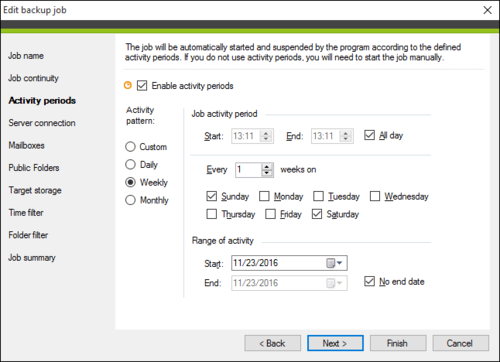Go to the Target storage step
This screenshot has height=362, width=500.
pyautogui.click(x=35, y=190)
